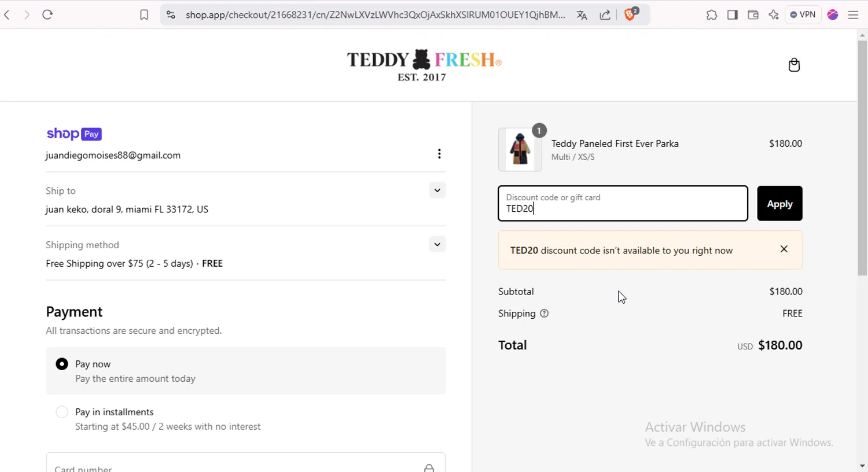868x472 pixels.
Task: Open the Brave Wallet icon
Action: click(753, 15)
